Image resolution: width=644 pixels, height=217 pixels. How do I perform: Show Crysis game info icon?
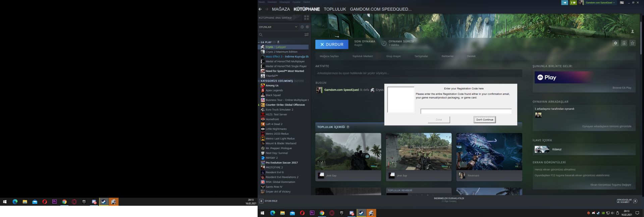click(624, 43)
